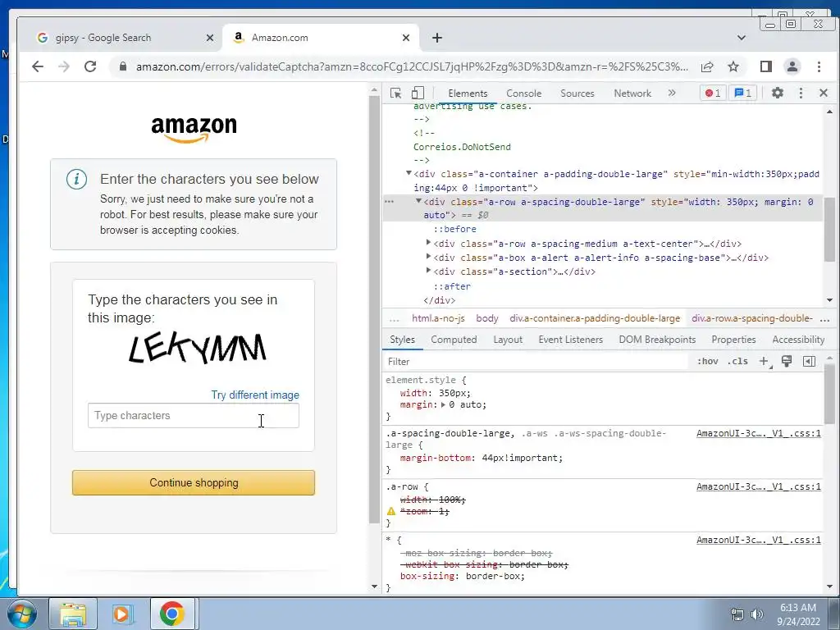Focus the Type characters input field
Image resolution: width=840 pixels, height=630 pixels.
[x=194, y=416]
